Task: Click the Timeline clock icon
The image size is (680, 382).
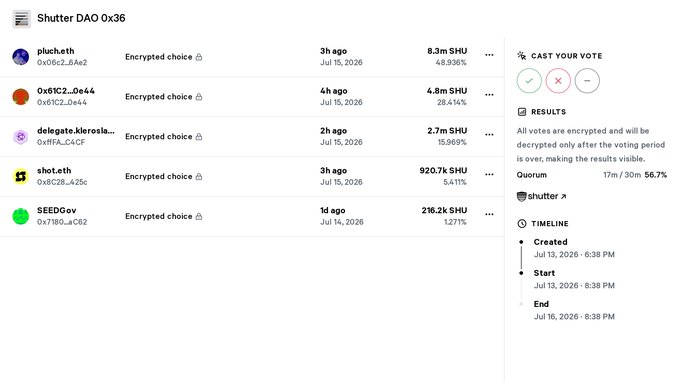Action: coord(522,224)
